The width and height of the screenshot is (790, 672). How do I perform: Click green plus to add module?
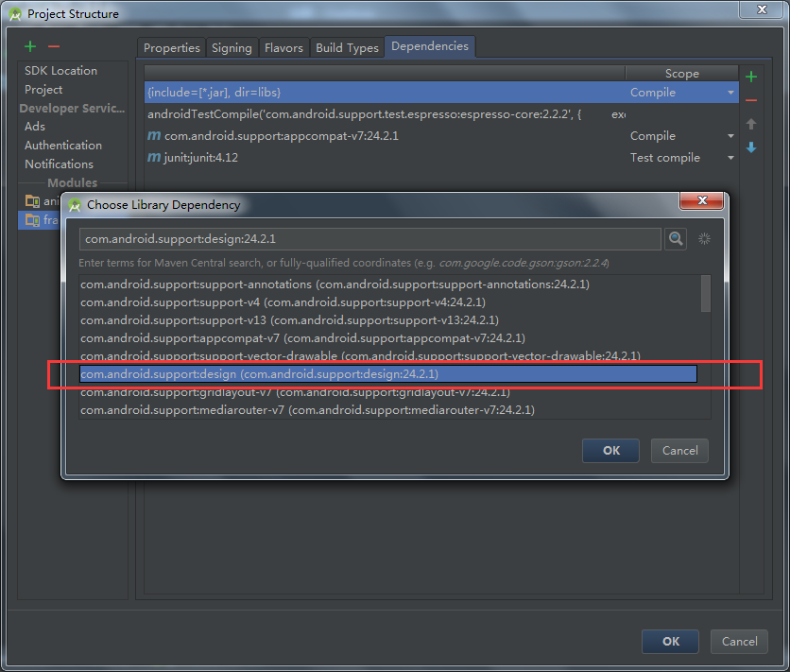[30, 46]
